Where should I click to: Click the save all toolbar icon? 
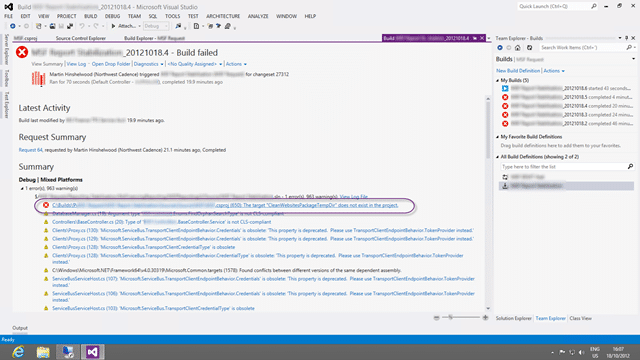point(70,26)
